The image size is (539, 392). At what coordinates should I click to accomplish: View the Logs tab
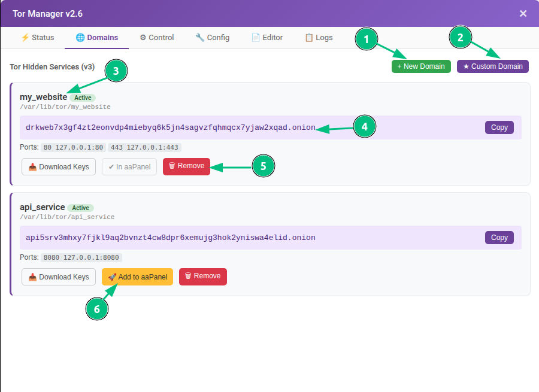click(319, 38)
